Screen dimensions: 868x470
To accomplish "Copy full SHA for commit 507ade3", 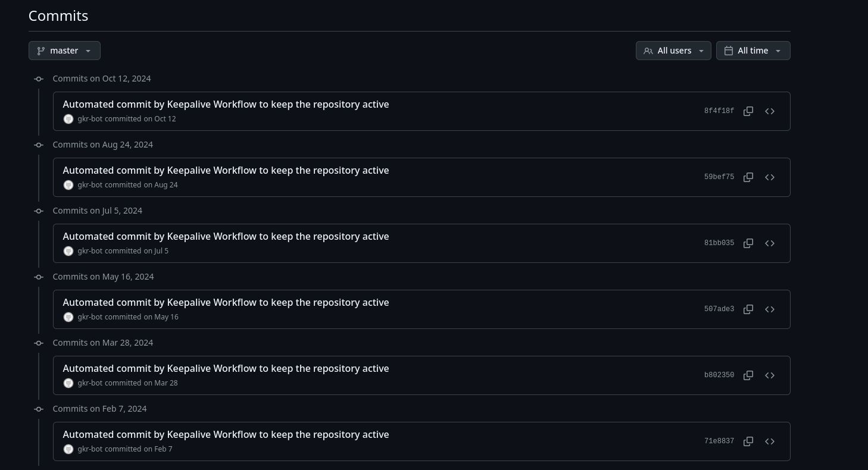I will coord(748,309).
